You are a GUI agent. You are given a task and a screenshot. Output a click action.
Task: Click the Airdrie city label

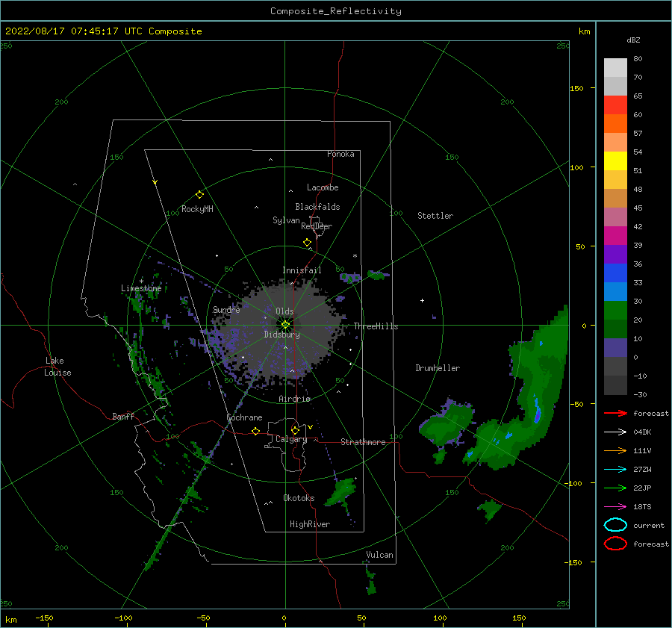click(294, 399)
